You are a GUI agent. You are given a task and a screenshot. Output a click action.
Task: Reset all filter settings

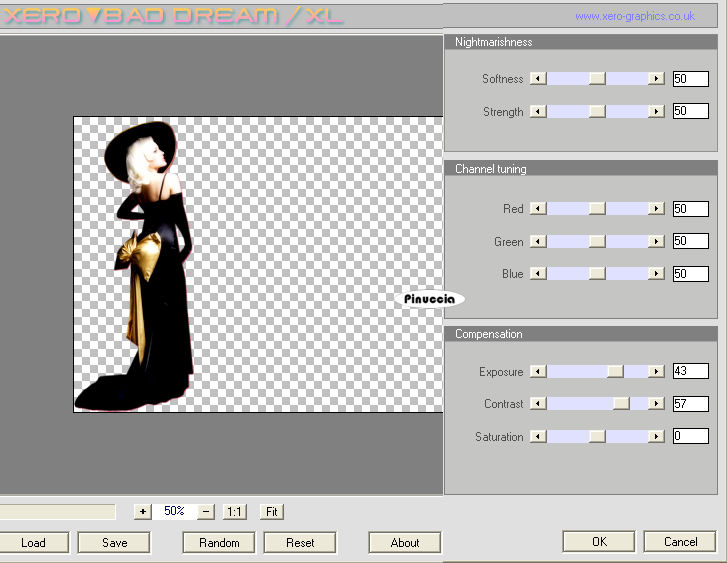tap(300, 543)
